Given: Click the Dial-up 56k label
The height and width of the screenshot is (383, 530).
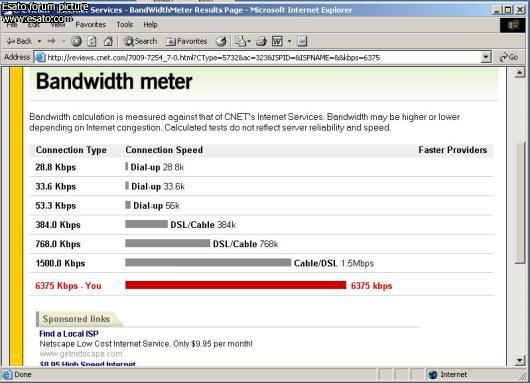Looking at the screenshot, I should pos(156,206).
